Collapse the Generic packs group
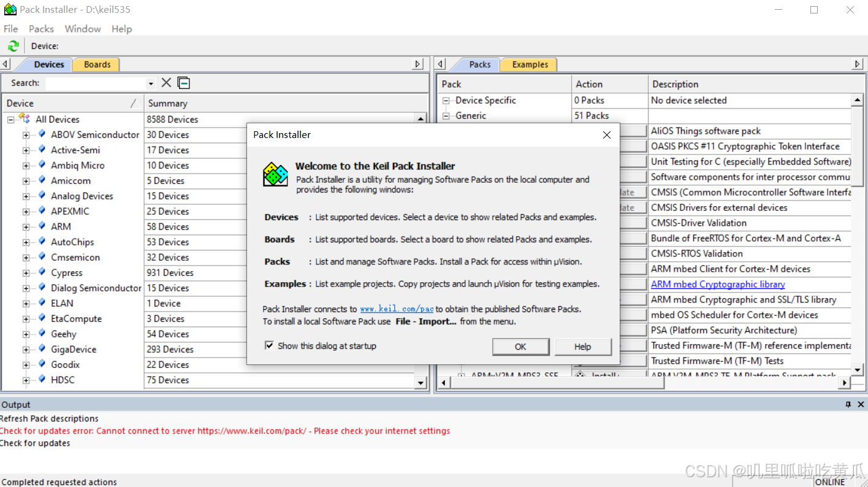Screen dimensions: 868x487 tap(446, 115)
